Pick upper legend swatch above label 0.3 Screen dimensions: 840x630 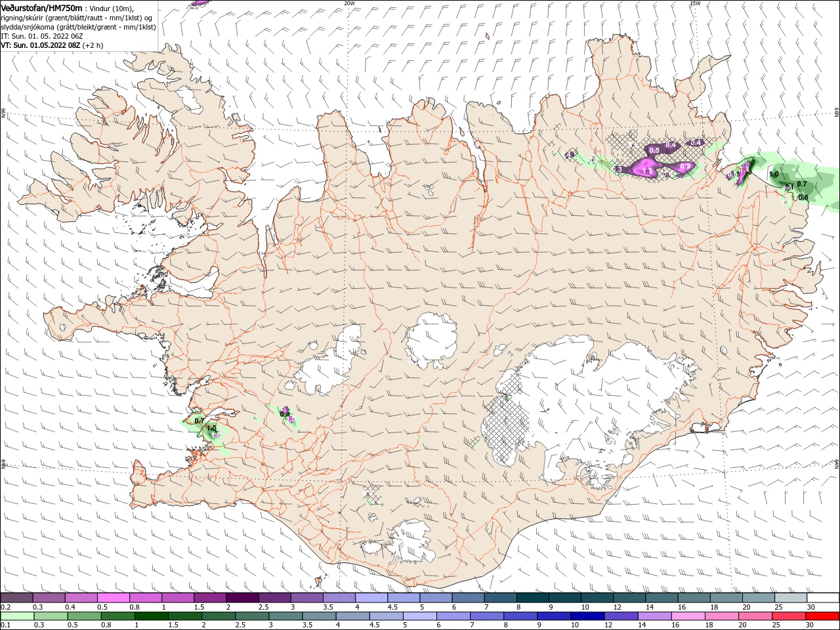pyautogui.click(x=49, y=598)
